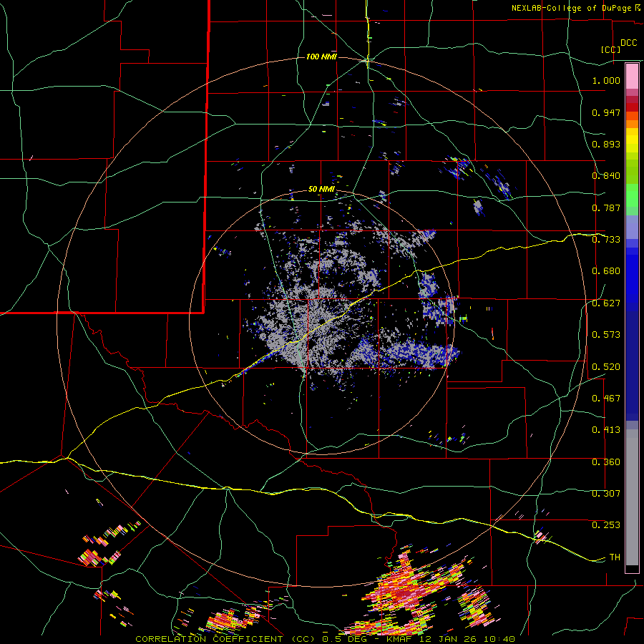The height and width of the screenshot is (644, 644).
Task: Click the 50 NMI range ring label
Action: [321, 190]
